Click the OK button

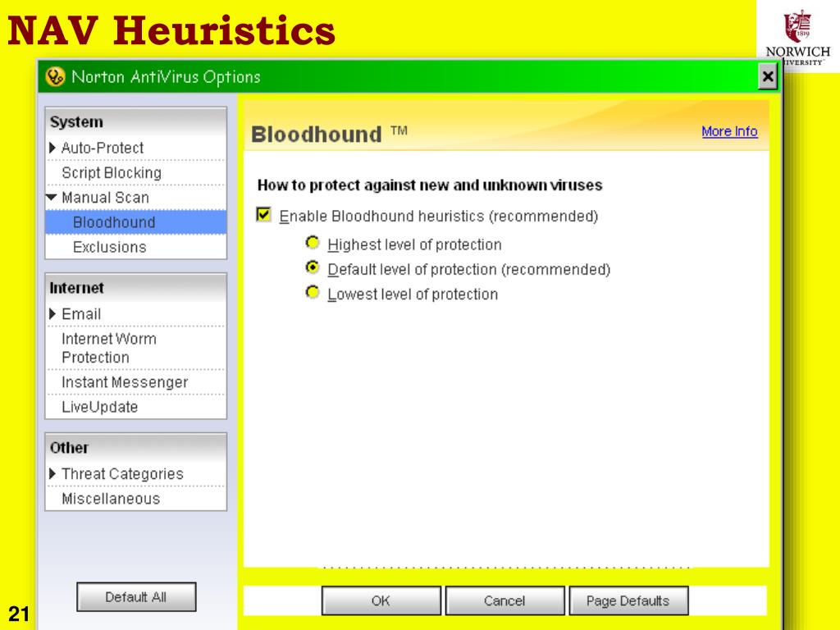(381, 600)
